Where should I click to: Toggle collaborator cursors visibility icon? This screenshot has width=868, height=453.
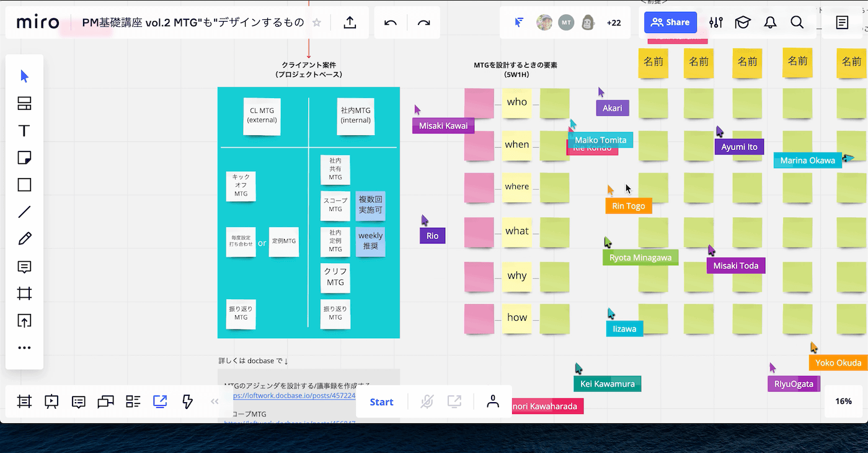(520, 22)
